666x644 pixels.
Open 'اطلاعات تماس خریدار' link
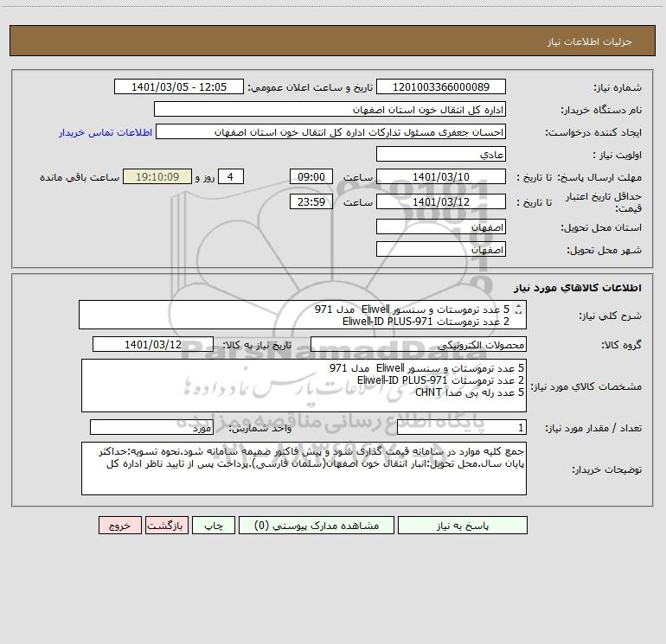click(x=106, y=132)
